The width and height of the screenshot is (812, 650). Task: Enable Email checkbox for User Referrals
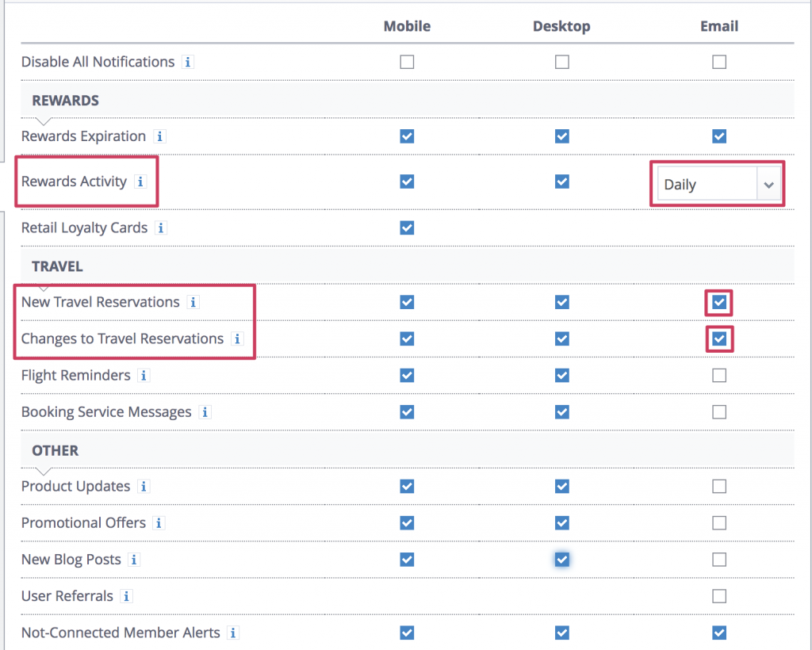coord(719,596)
